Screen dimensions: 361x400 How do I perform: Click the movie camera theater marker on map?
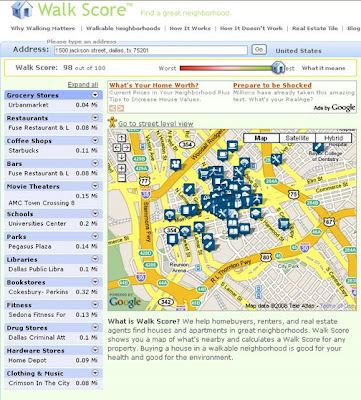[175, 164]
